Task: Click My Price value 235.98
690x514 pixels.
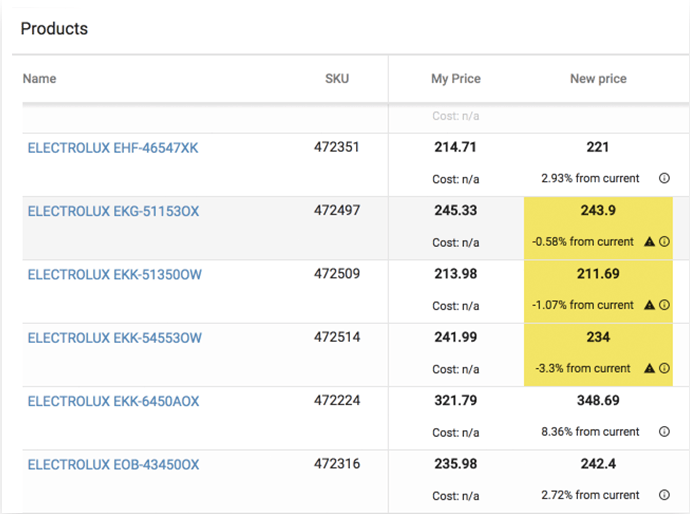Action: (x=455, y=464)
